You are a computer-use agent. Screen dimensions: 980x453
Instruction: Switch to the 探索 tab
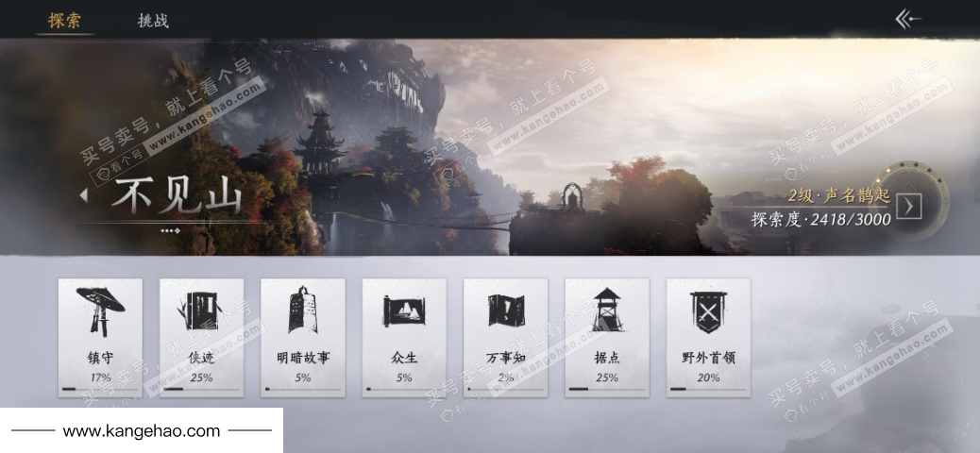coord(64,20)
